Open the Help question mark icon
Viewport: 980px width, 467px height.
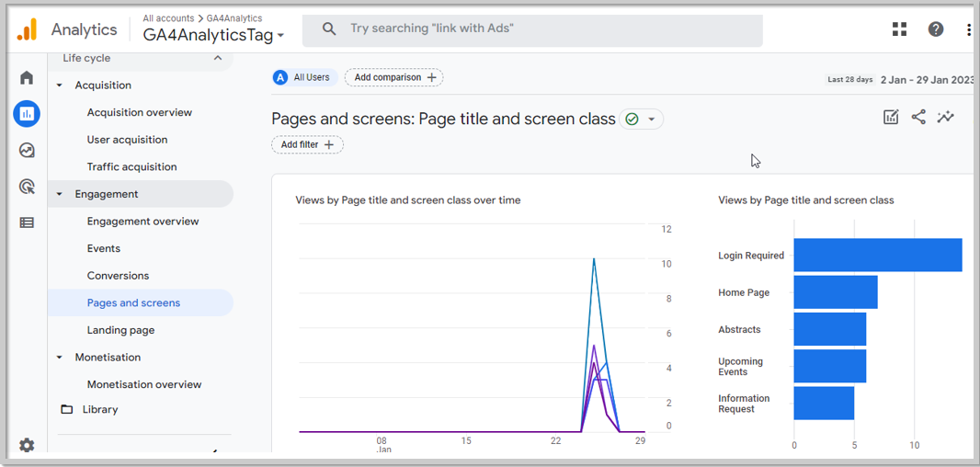(x=936, y=28)
